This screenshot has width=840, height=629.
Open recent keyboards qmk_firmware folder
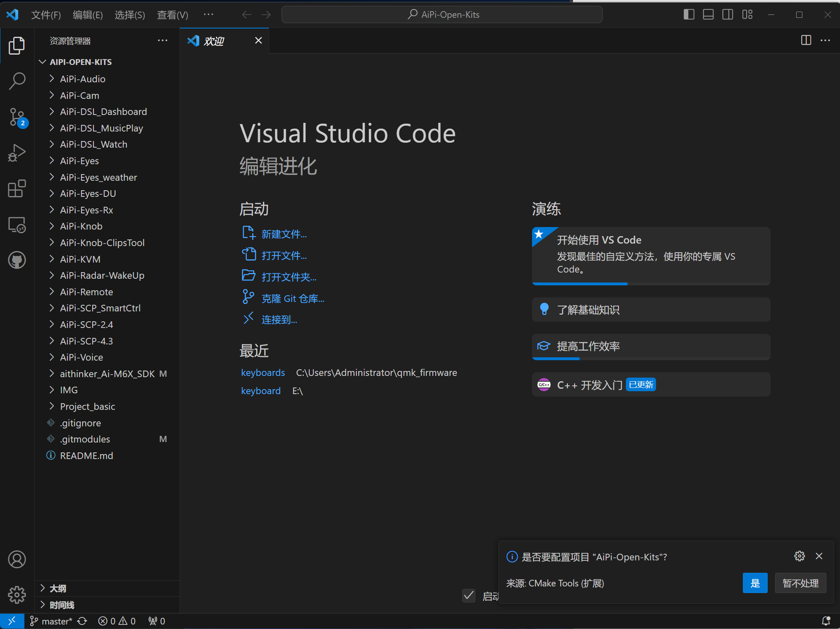(263, 373)
